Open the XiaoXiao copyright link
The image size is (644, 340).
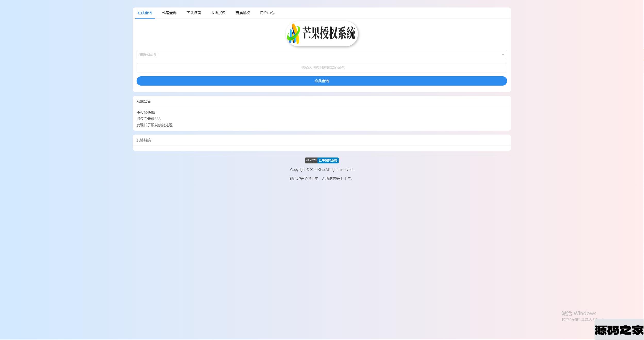click(317, 170)
